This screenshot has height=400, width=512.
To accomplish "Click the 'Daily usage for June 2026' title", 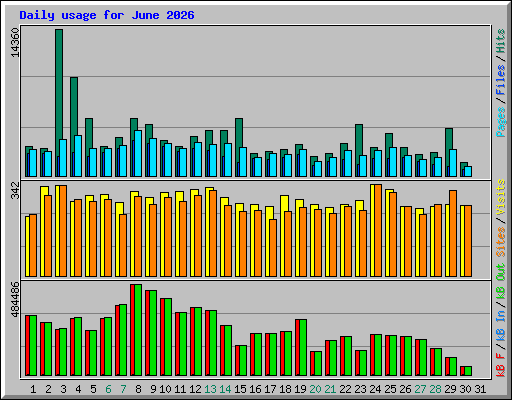I will click(x=107, y=15).
